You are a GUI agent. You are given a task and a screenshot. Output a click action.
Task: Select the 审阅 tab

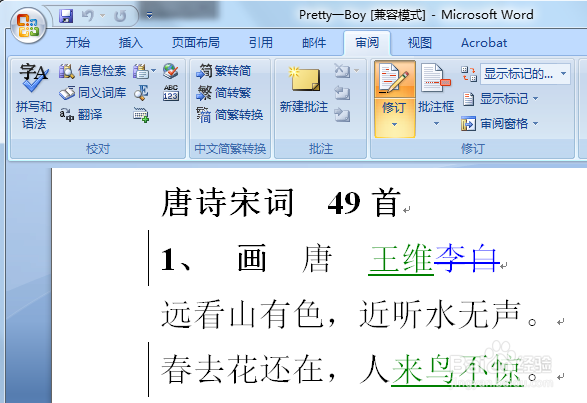[x=367, y=42]
